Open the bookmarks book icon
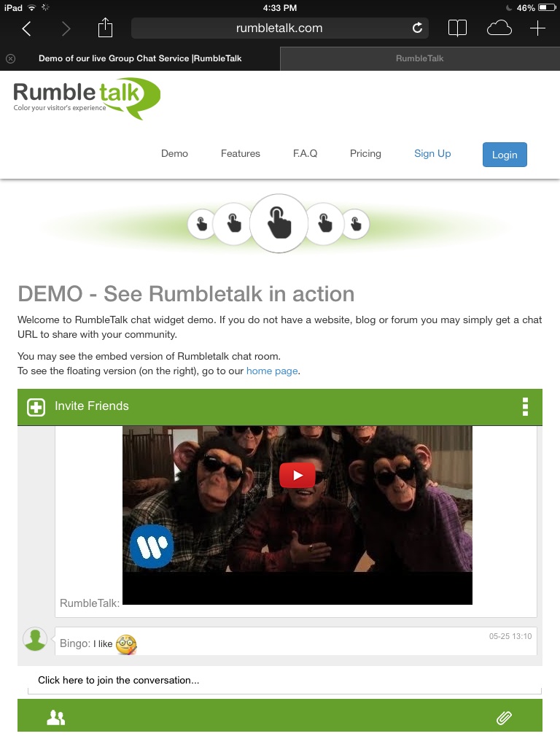This screenshot has width=560, height=747. click(x=457, y=28)
